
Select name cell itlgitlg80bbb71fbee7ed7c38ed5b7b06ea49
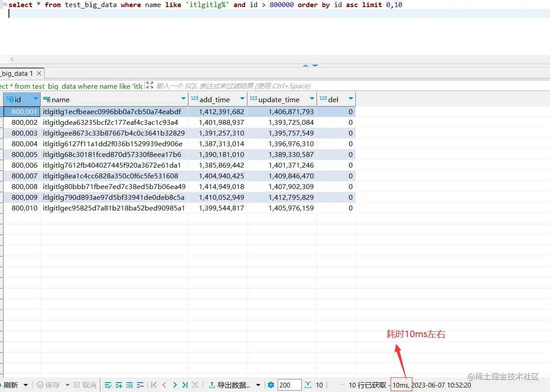tap(114, 186)
